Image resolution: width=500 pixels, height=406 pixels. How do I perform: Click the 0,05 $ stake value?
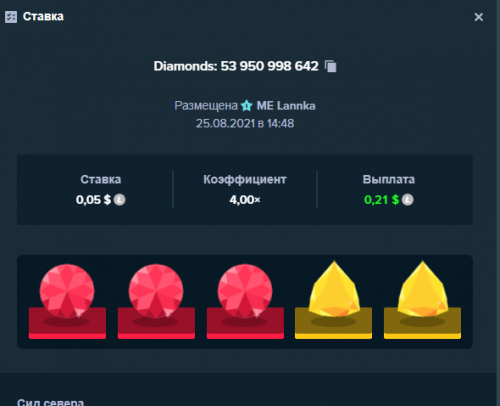93,200
